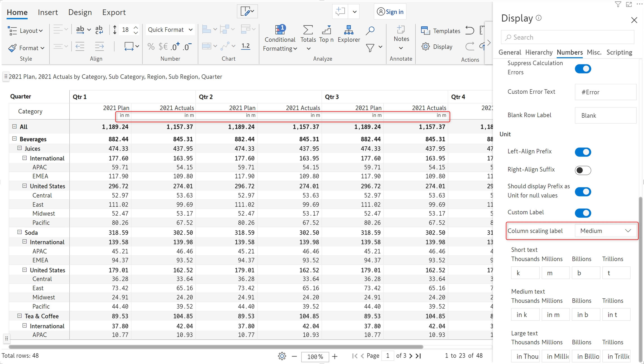
Task: Open Column scaling label dropdown
Action: [x=605, y=231]
